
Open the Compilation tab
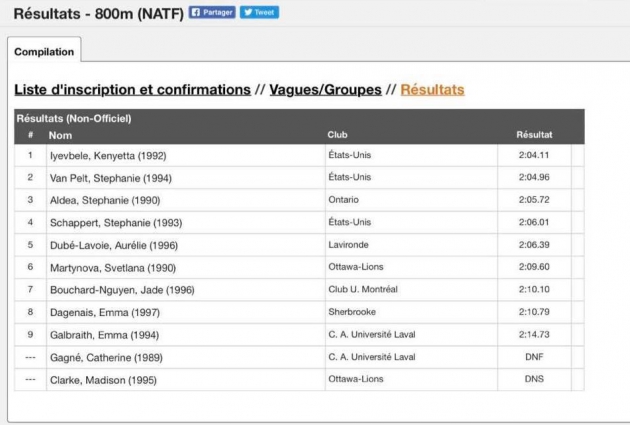[x=43, y=51]
